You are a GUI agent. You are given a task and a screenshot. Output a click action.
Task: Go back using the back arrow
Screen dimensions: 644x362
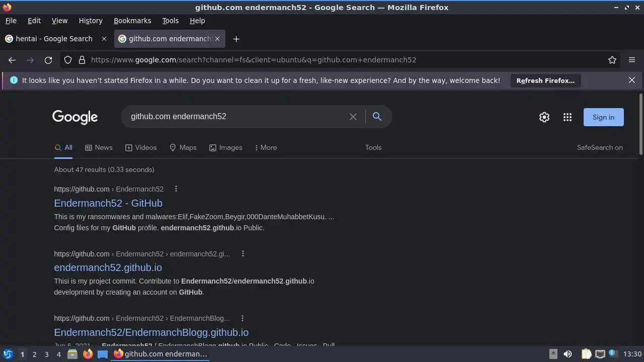tap(12, 60)
